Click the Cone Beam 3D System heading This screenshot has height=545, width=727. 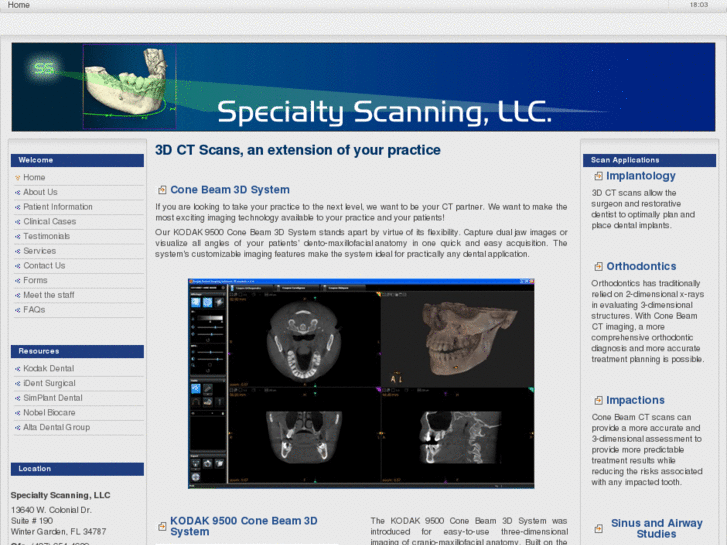point(230,190)
